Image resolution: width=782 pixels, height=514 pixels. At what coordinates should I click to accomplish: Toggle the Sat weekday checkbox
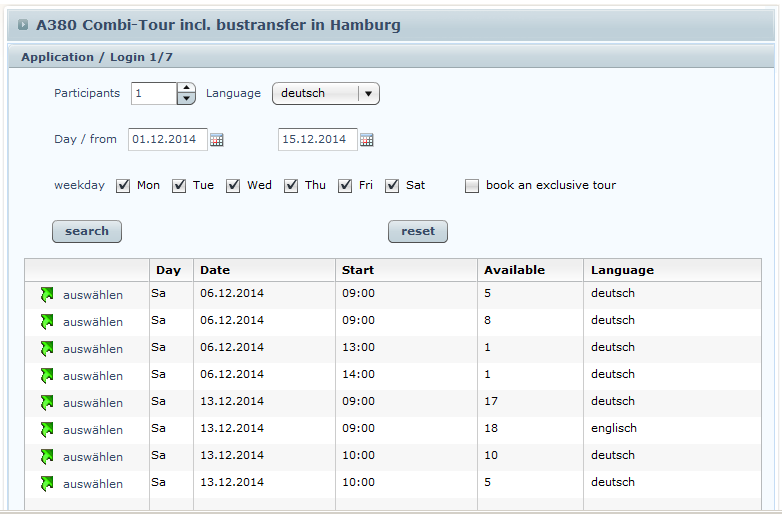[393, 186]
